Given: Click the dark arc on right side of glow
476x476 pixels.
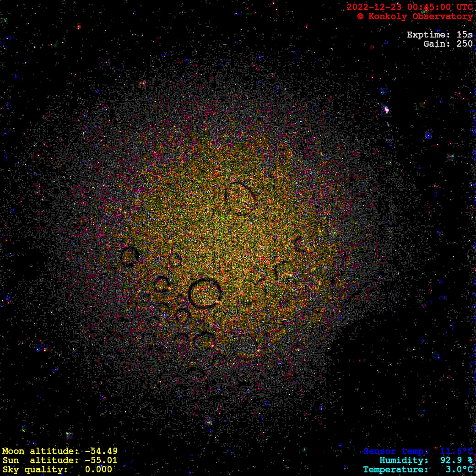Looking at the screenshot, I should [x=300, y=245].
